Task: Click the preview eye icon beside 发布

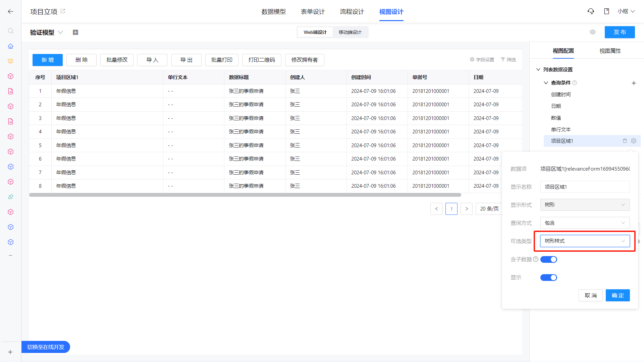Action: coord(593,32)
